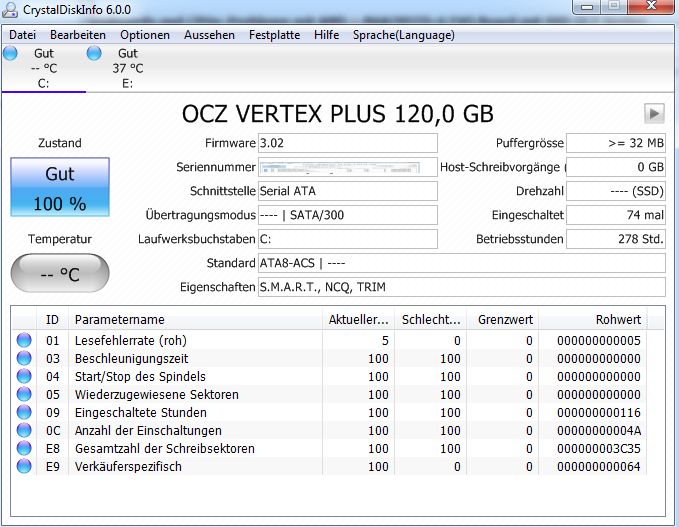Click the CrystalDiskInfo title bar app icon
The height and width of the screenshot is (527, 679).
10,10
